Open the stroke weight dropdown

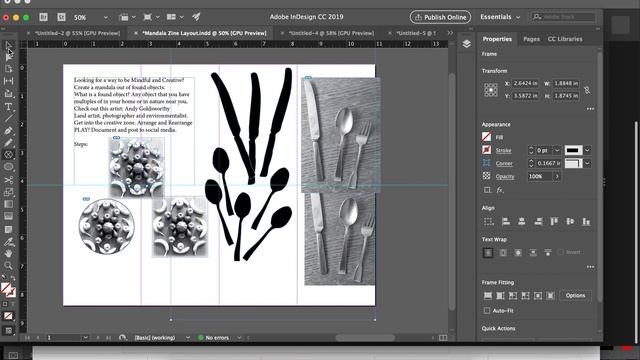[x=557, y=150]
